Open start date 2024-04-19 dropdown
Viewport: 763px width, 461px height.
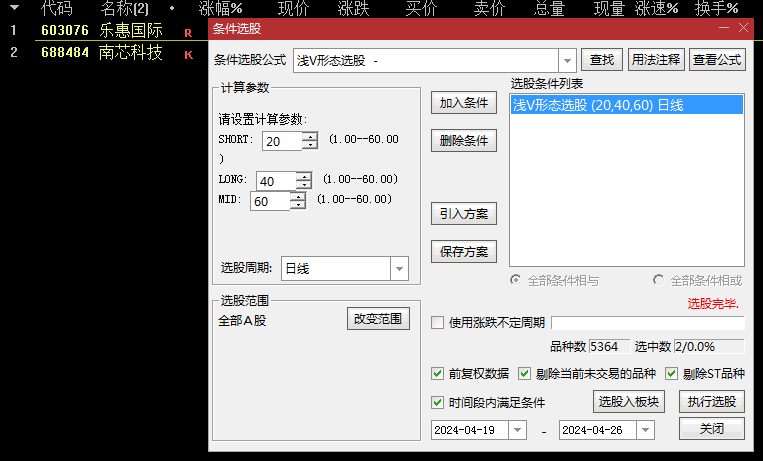pos(517,430)
